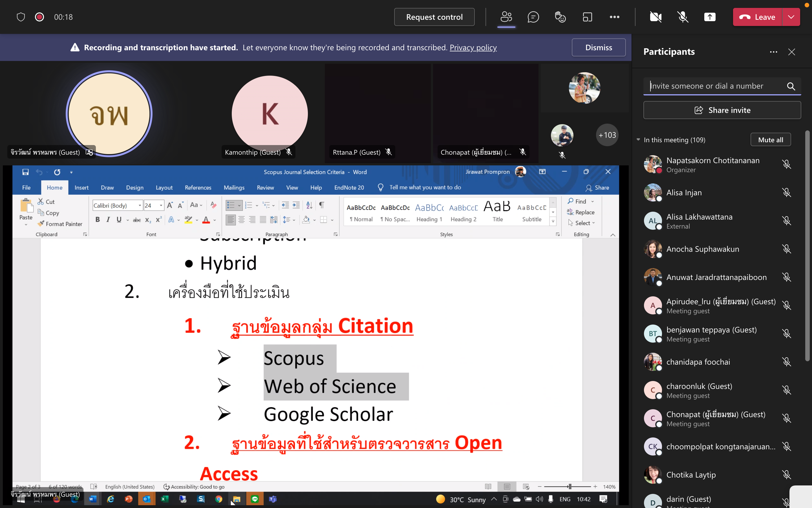This screenshot has width=812, height=508.
Task: Expand the Styles gallery more arrow
Action: (x=553, y=221)
